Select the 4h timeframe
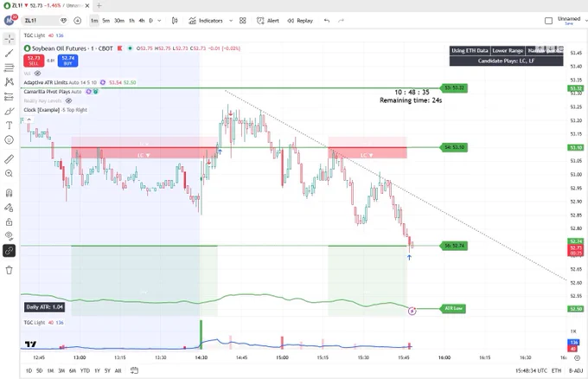 [141, 21]
